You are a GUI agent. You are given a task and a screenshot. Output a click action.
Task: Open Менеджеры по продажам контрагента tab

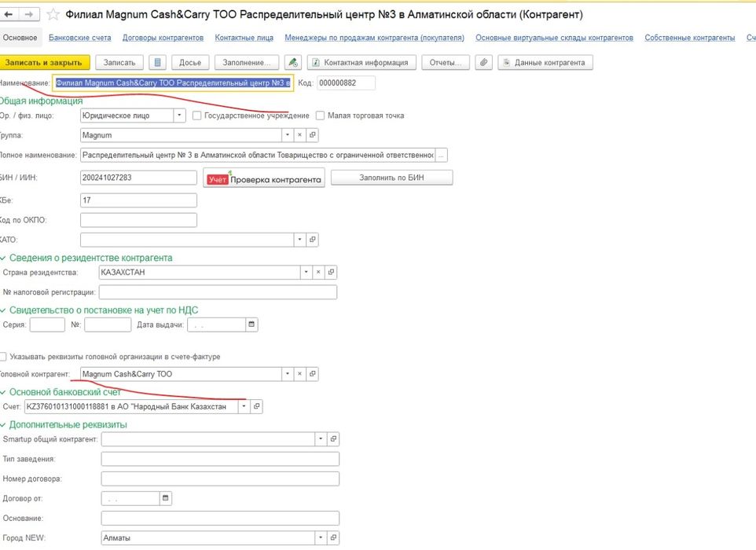coord(374,38)
